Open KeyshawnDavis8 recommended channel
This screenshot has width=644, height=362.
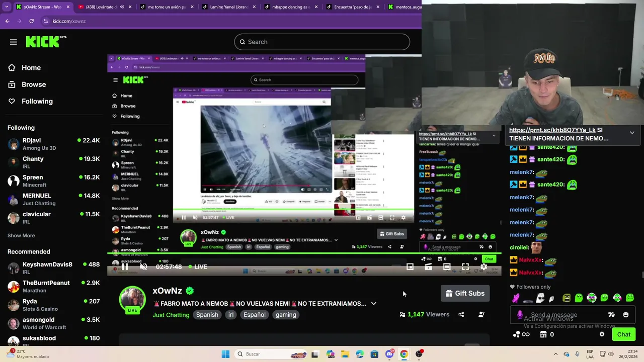pyautogui.click(x=53, y=268)
